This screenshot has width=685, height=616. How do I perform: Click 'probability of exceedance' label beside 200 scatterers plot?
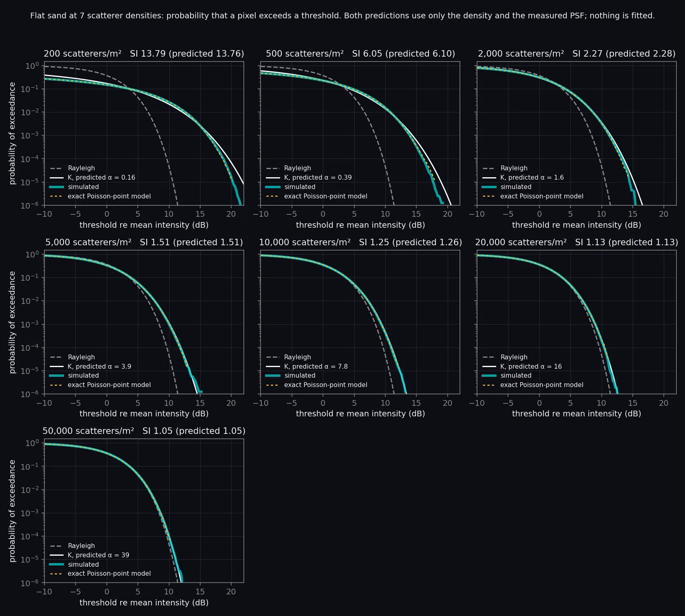click(x=12, y=134)
